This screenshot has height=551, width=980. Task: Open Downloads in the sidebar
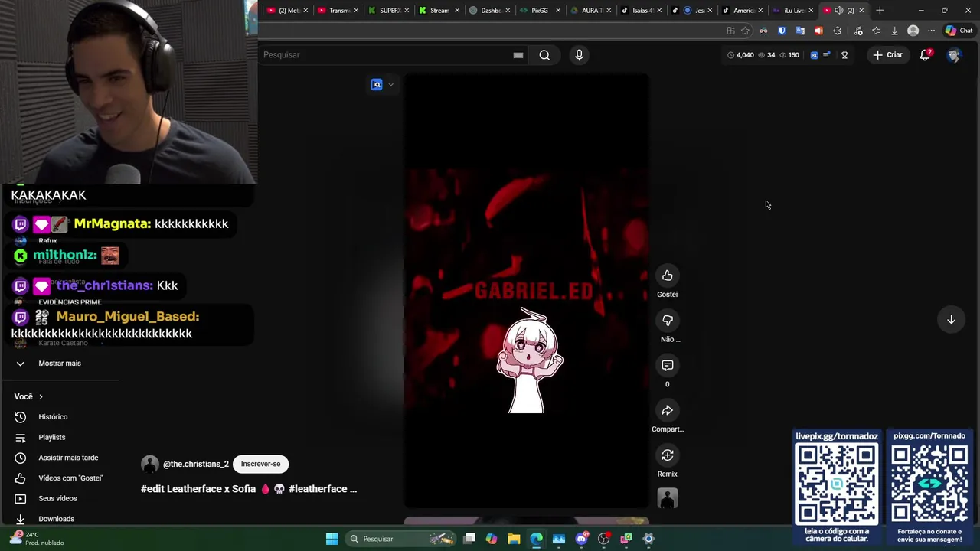56,519
